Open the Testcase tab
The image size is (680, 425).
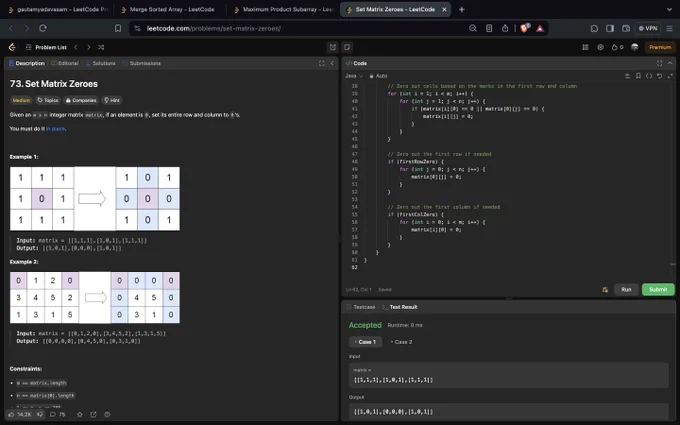point(361,307)
